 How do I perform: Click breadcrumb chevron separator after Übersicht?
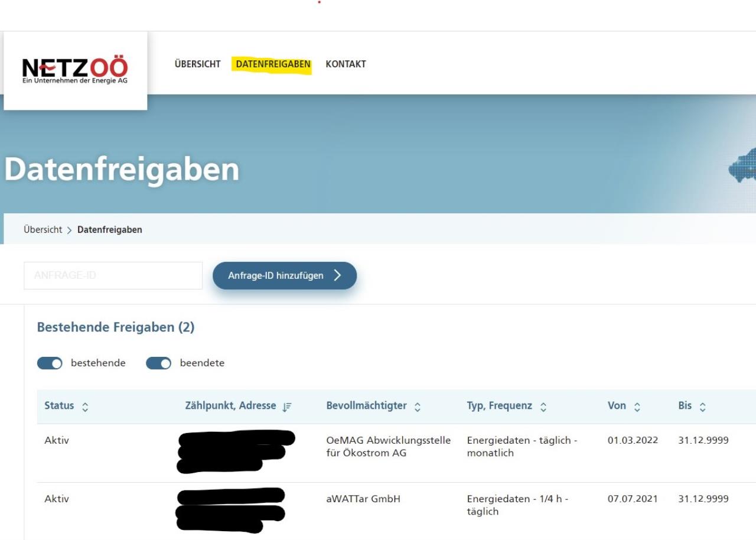70,230
